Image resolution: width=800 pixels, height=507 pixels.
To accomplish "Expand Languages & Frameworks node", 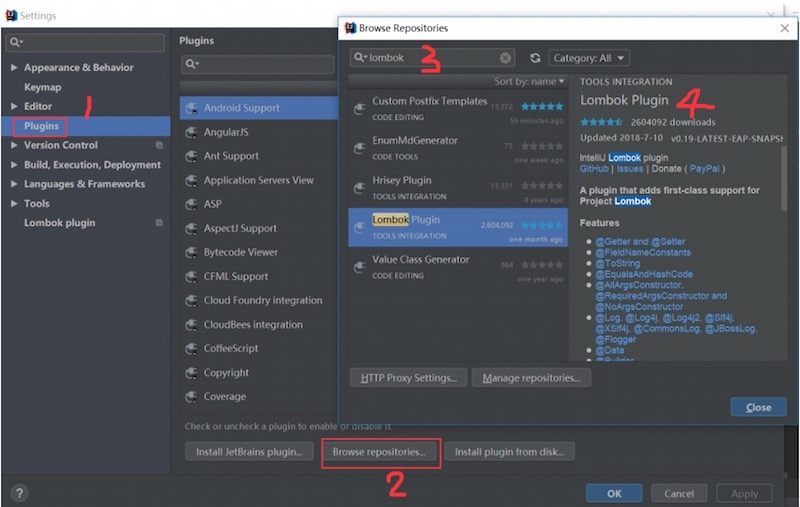I will (x=14, y=184).
